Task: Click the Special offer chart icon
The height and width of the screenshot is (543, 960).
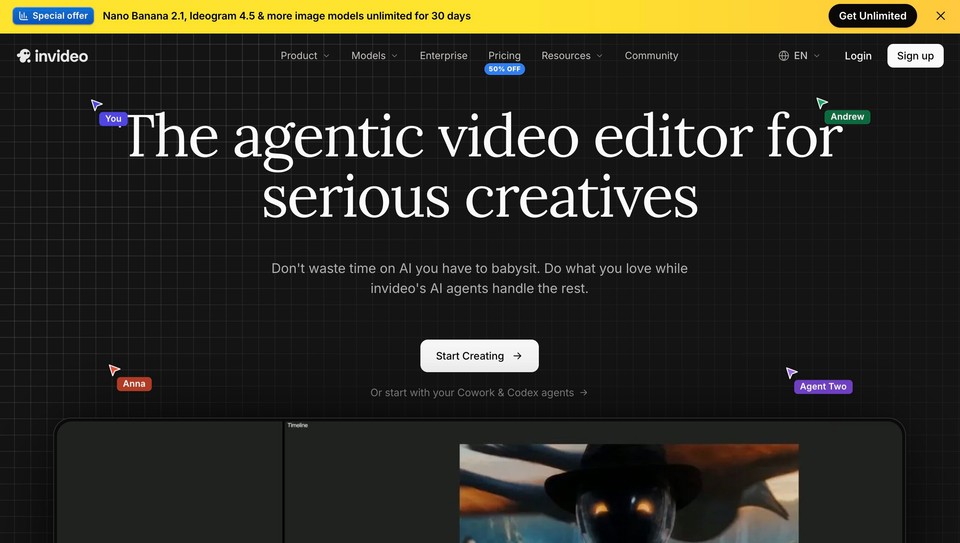Action: [x=23, y=16]
